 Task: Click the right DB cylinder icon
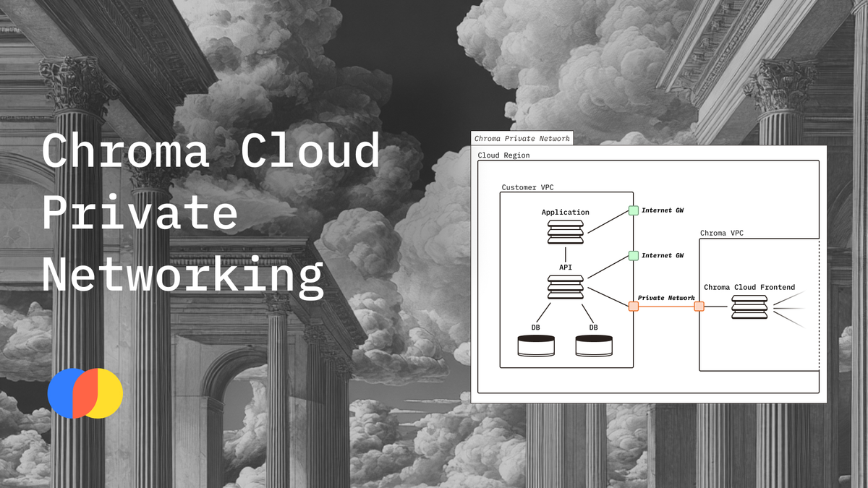(x=594, y=345)
